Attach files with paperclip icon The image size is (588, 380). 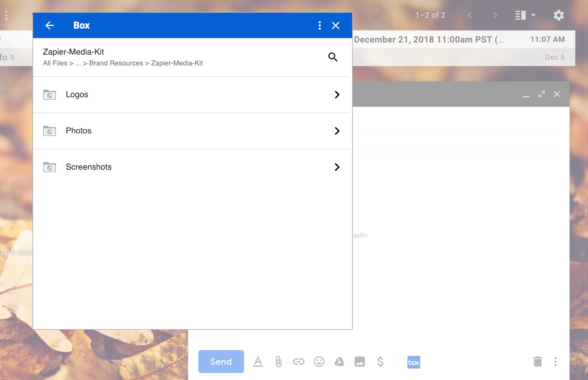pyautogui.click(x=278, y=362)
